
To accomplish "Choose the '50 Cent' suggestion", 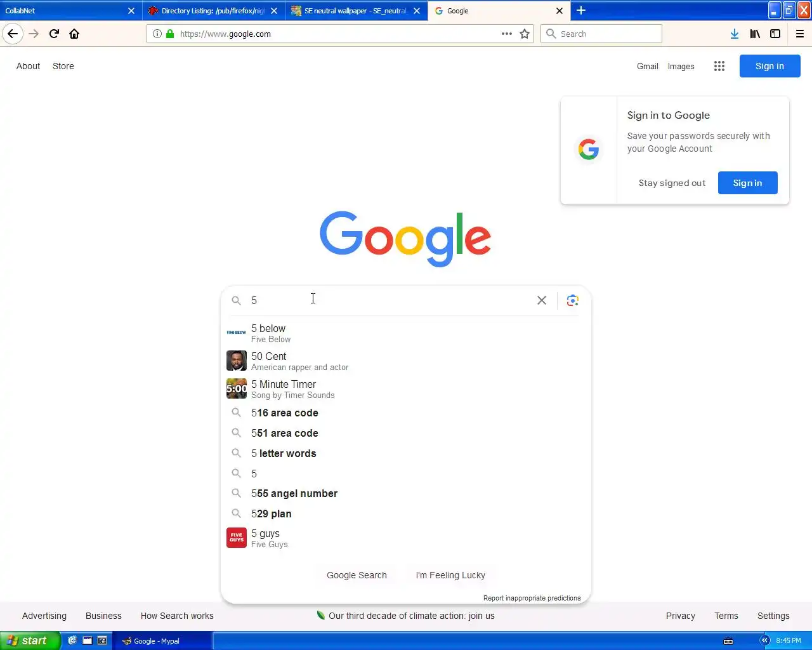I will pyautogui.click(x=406, y=361).
